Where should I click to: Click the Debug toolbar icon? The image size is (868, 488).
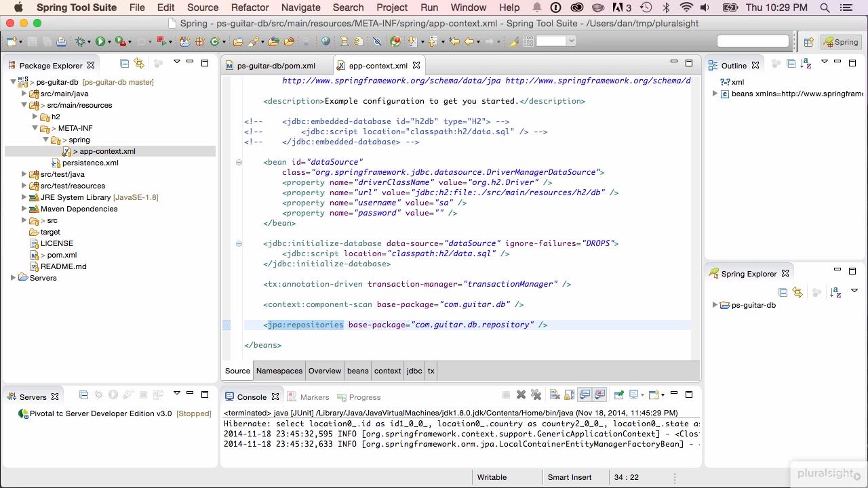(x=81, y=41)
